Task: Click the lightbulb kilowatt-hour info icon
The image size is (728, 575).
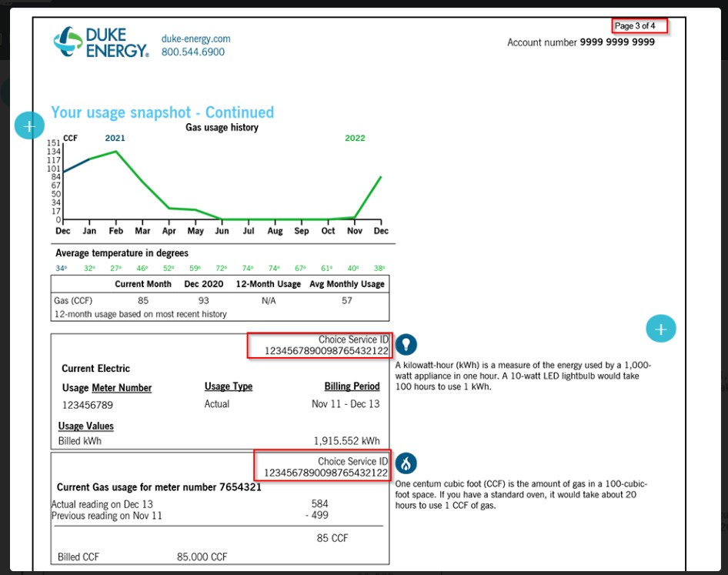Action: (x=406, y=344)
